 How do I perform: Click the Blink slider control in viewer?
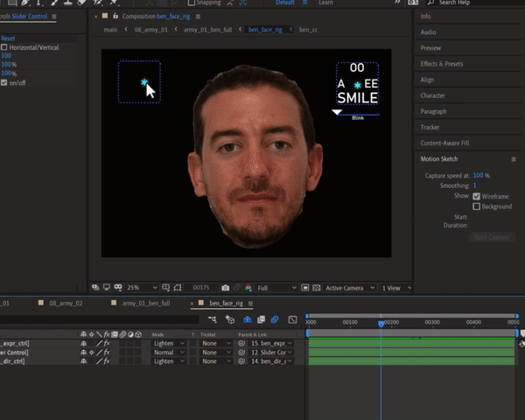pyautogui.click(x=337, y=112)
